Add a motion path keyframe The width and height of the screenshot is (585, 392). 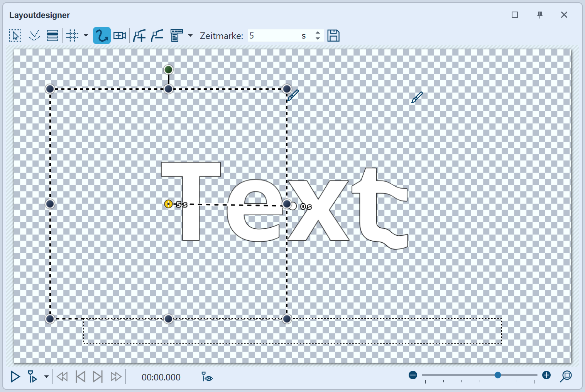[139, 36]
